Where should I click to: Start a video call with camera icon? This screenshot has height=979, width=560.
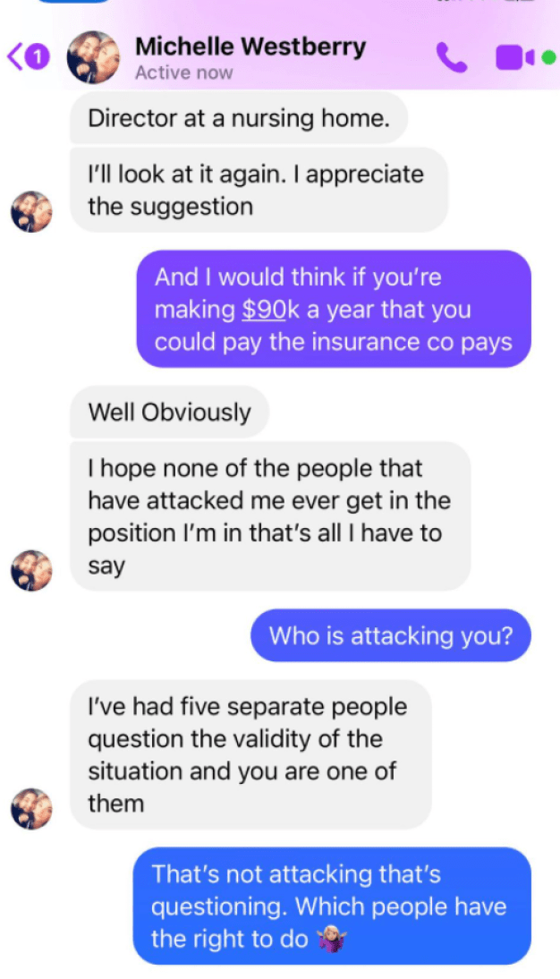pyautogui.click(x=515, y=57)
